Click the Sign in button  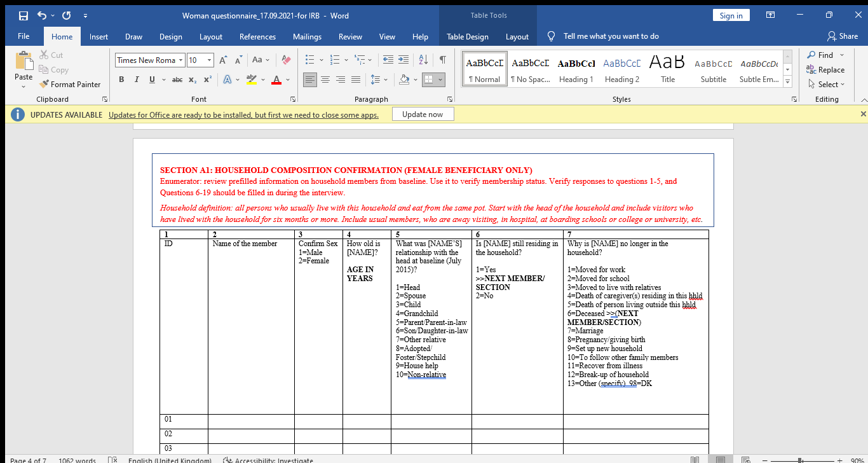(x=731, y=16)
